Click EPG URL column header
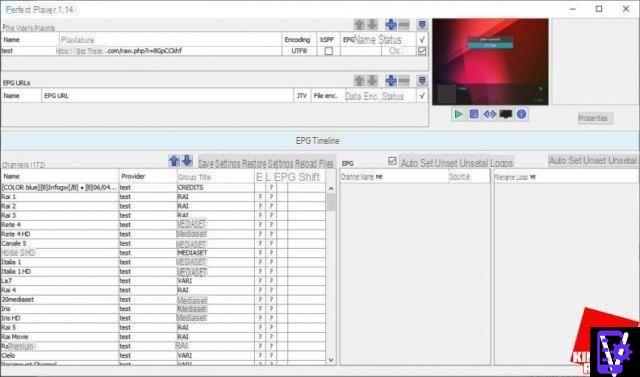This screenshot has height=377, width=640. point(167,96)
